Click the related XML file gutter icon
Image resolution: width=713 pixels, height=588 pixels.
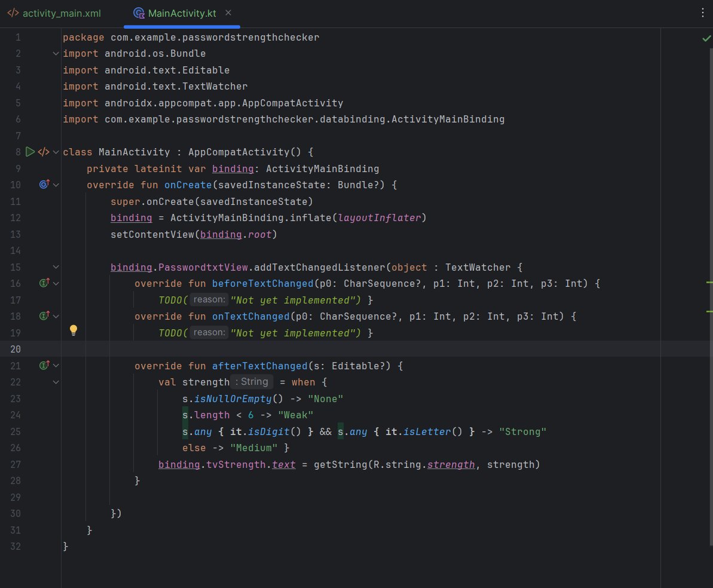43,152
